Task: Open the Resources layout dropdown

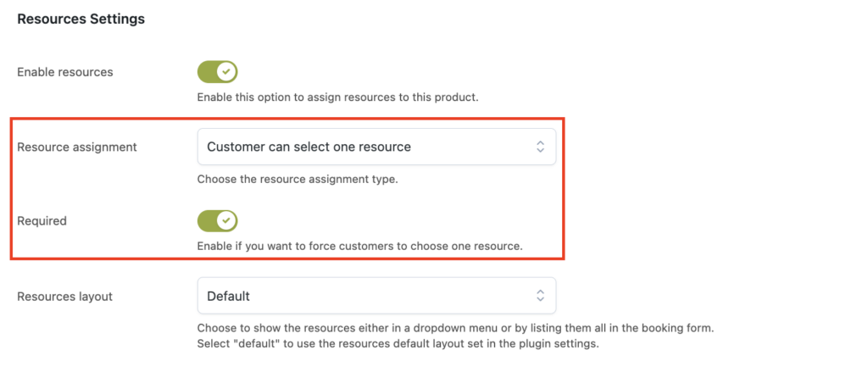Action: tap(376, 296)
